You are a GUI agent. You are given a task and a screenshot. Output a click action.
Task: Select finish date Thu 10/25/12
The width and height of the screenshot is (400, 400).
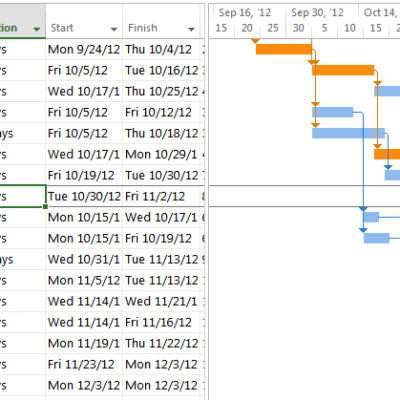pyautogui.click(x=162, y=91)
